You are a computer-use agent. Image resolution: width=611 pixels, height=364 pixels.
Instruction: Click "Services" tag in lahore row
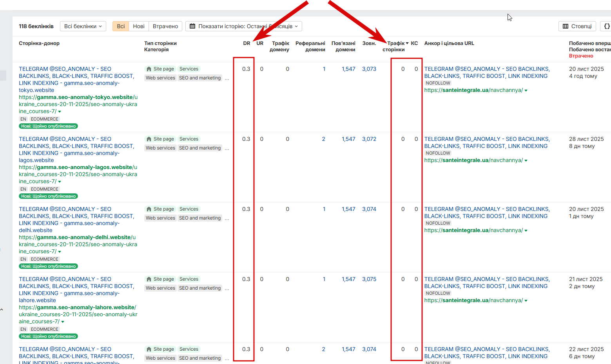(x=189, y=279)
